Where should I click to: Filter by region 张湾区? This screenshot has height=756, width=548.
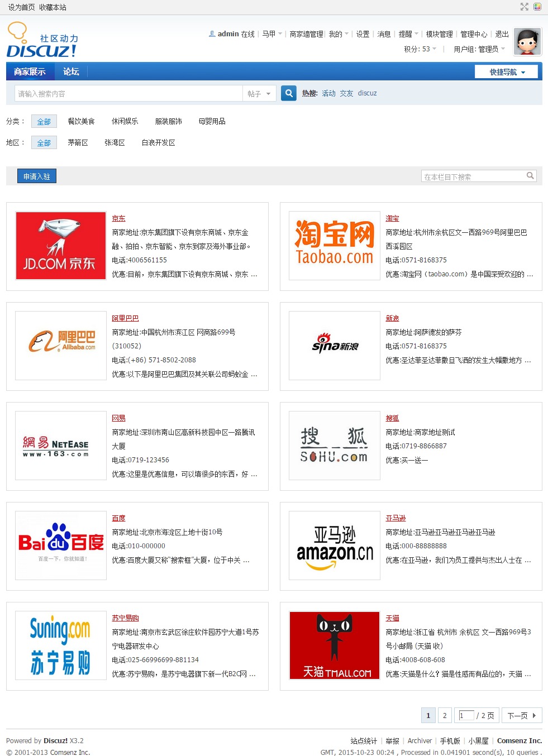pos(115,143)
